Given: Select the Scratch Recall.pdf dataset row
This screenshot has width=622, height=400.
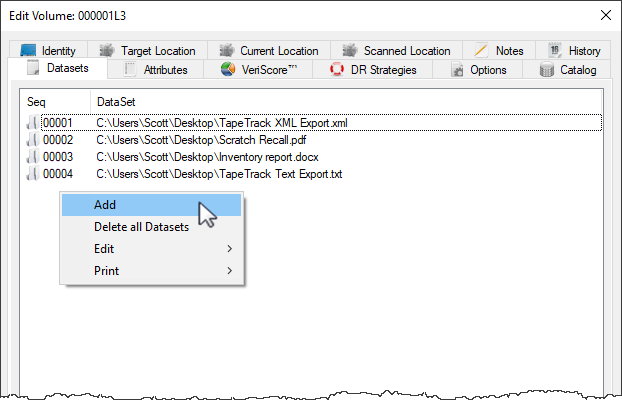Looking at the screenshot, I should [313, 140].
